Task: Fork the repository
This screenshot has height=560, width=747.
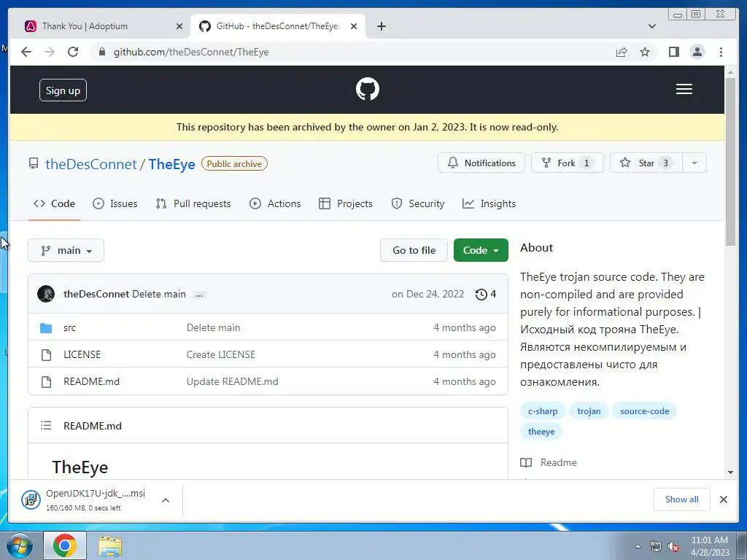Action: [x=568, y=163]
